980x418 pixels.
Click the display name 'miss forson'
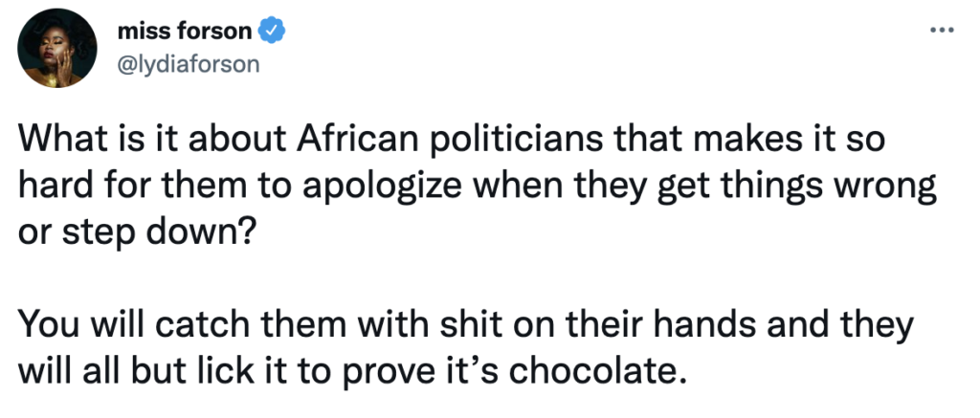(185, 31)
